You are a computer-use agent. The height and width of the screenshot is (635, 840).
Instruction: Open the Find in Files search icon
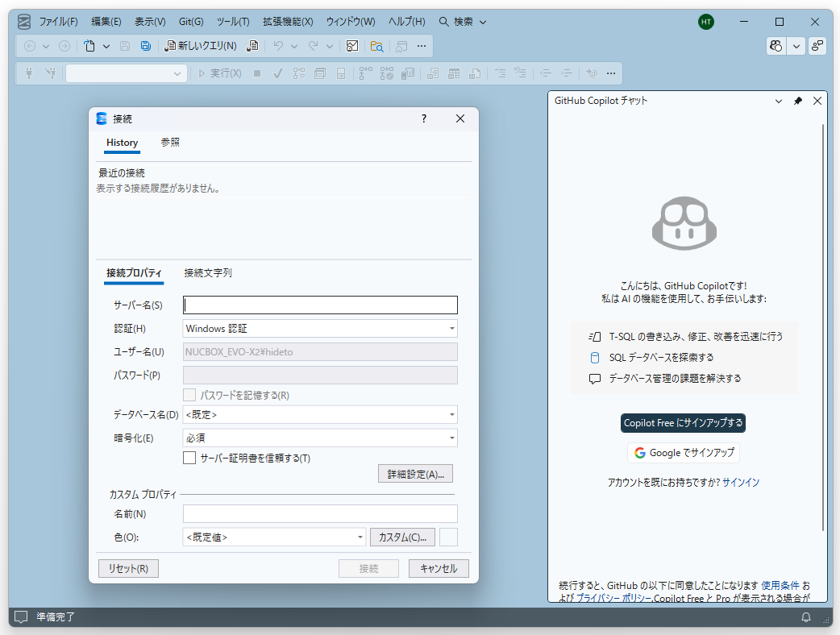(376, 46)
